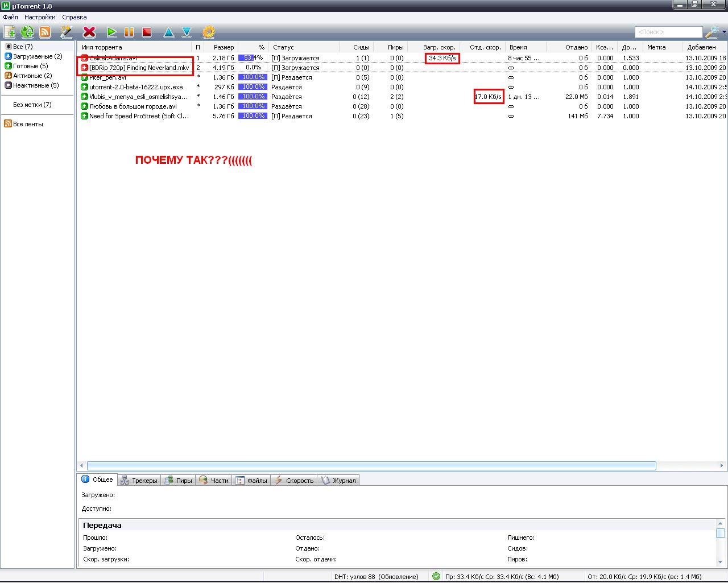Click the red X Remove torrent icon
This screenshot has height=583, width=728.
(89, 32)
